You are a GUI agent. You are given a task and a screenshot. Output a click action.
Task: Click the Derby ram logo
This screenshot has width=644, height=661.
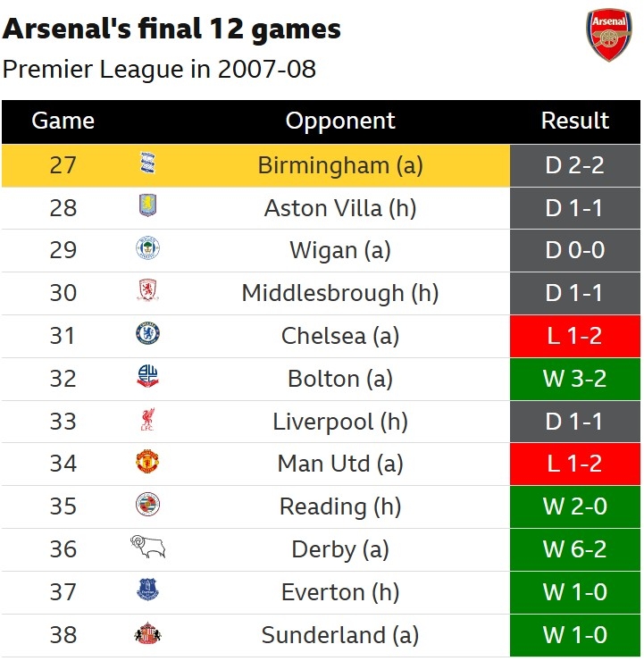coord(147,548)
